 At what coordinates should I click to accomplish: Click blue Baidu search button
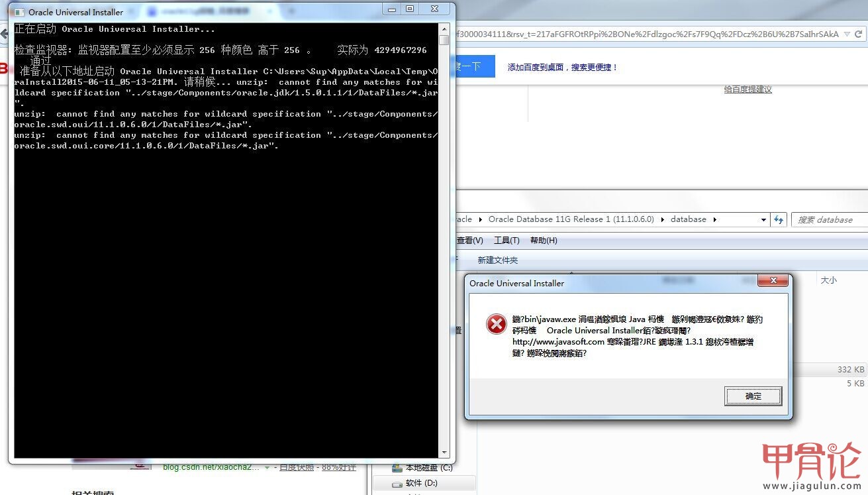tap(474, 66)
